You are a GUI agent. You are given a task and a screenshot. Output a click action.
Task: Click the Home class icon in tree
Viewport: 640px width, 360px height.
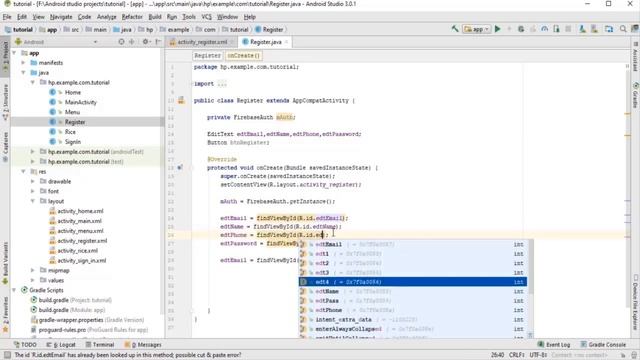[52, 92]
